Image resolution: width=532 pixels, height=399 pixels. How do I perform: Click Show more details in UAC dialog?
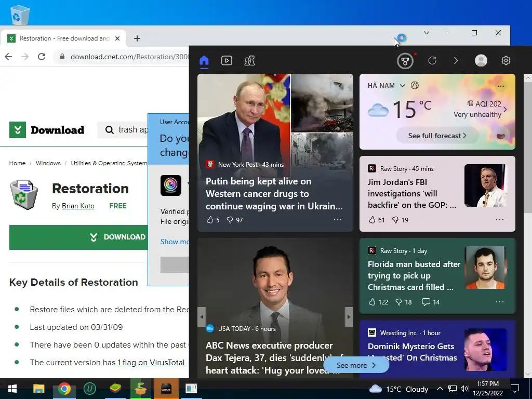pyautogui.click(x=175, y=242)
